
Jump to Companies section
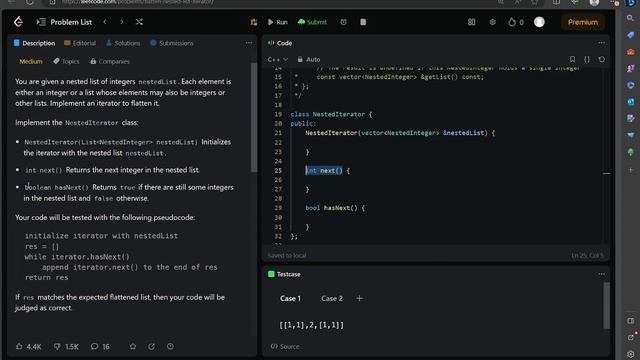(x=110, y=61)
